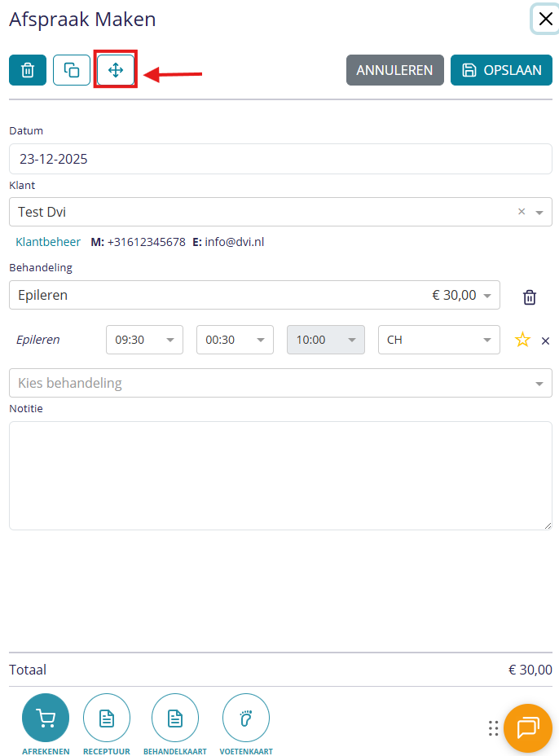Click the move appointment arrows icon
Viewport: 559px width, 756px height.
point(116,70)
